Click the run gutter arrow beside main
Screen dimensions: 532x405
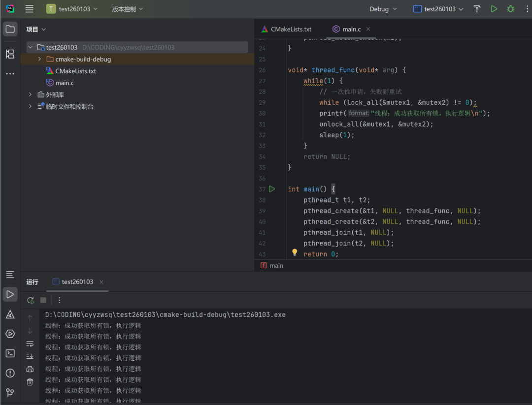272,189
